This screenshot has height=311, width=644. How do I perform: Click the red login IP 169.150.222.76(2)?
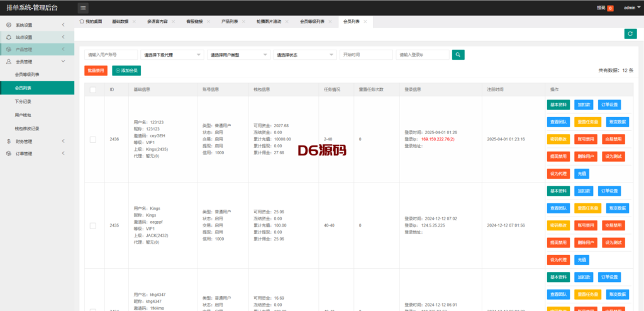438,140
